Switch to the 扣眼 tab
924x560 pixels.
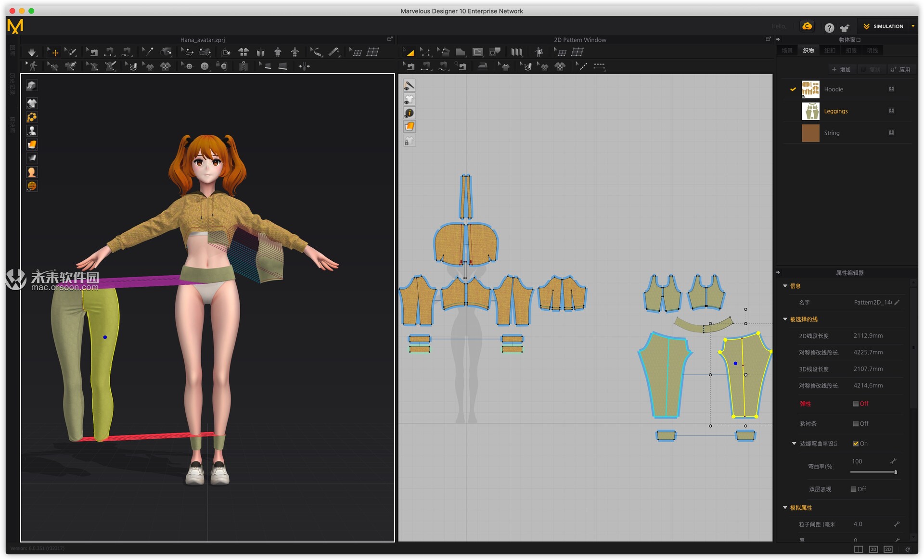(851, 51)
